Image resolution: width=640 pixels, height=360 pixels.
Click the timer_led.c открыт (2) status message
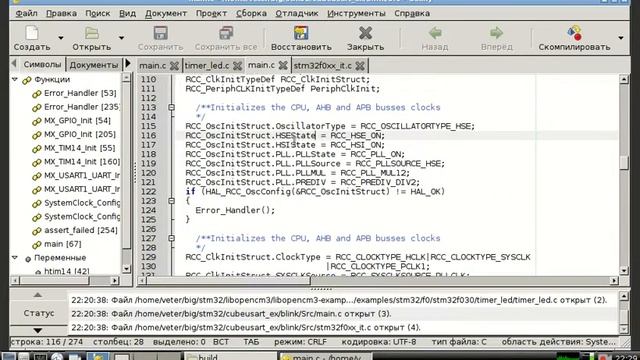pos(339,300)
